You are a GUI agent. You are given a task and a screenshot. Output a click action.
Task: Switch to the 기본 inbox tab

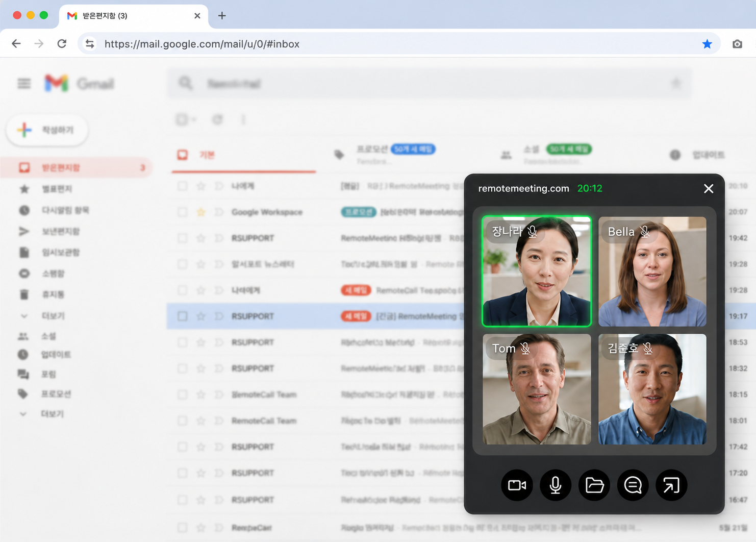pyautogui.click(x=244, y=155)
